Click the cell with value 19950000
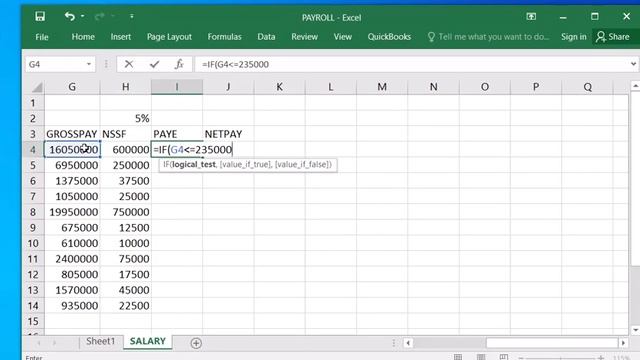The width and height of the screenshot is (640, 360). pos(72,212)
